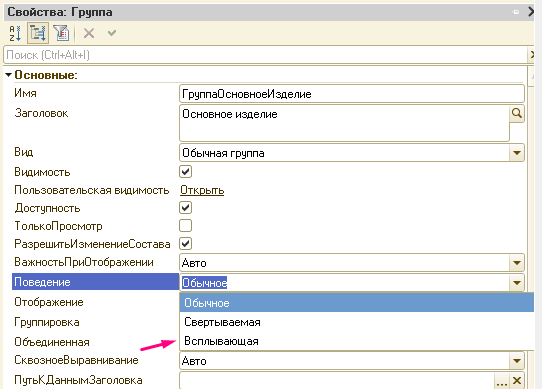Click the Имя field ГруппаОсновноеИзделие
This screenshot has width=542, height=389.
352,94
